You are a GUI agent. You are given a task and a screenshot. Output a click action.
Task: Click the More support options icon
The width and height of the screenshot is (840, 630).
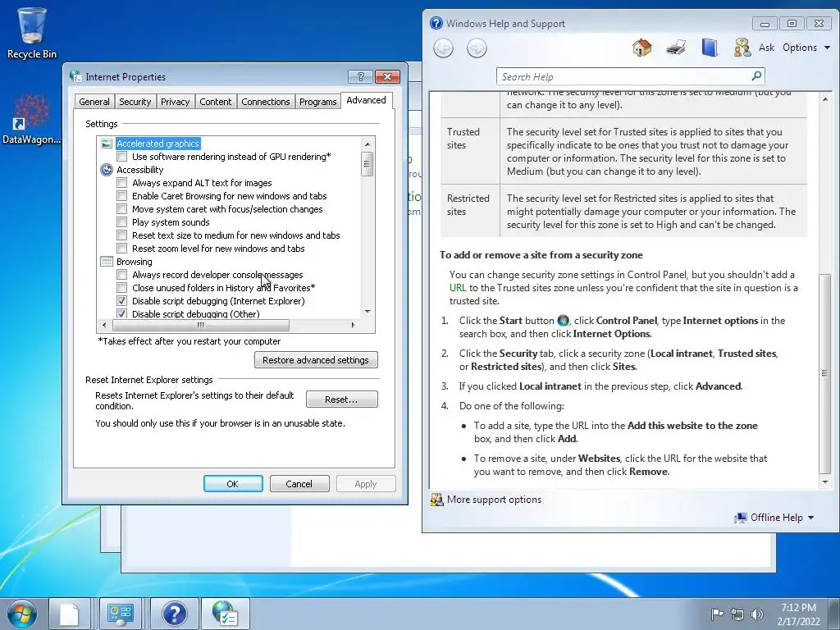[x=437, y=500]
